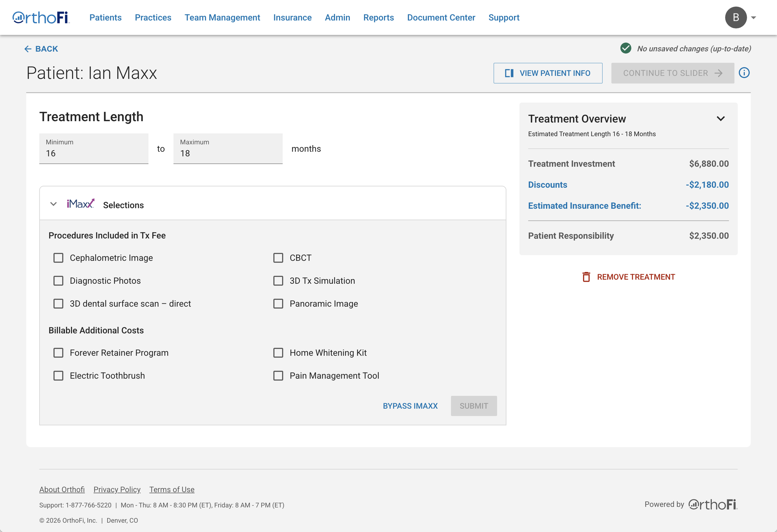The height and width of the screenshot is (532, 777).
Task: Collapse the Treatment Overview panel chevron
Action: (x=720, y=119)
